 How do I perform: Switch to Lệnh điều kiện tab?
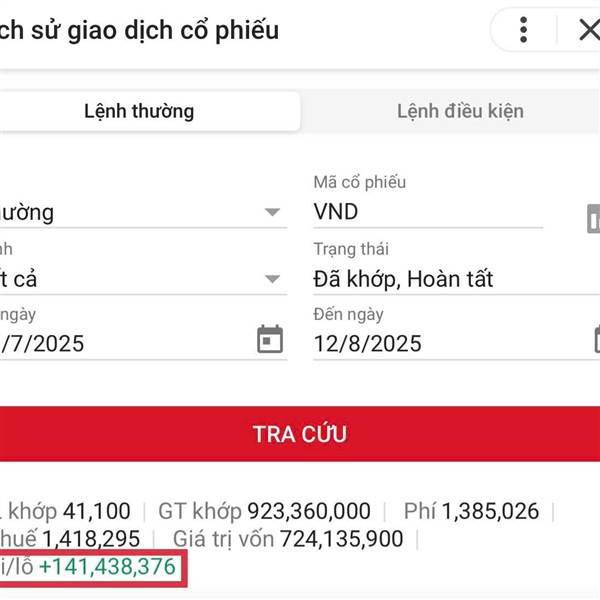pos(460,111)
